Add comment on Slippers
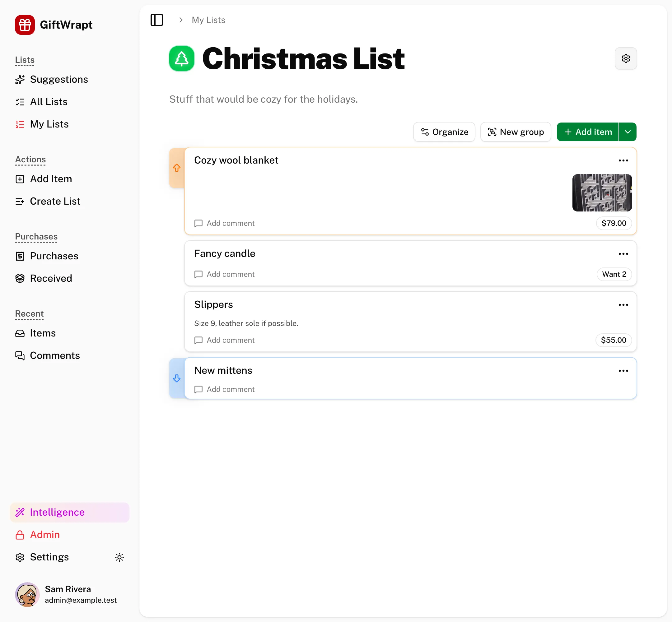The width and height of the screenshot is (672, 622). point(224,340)
